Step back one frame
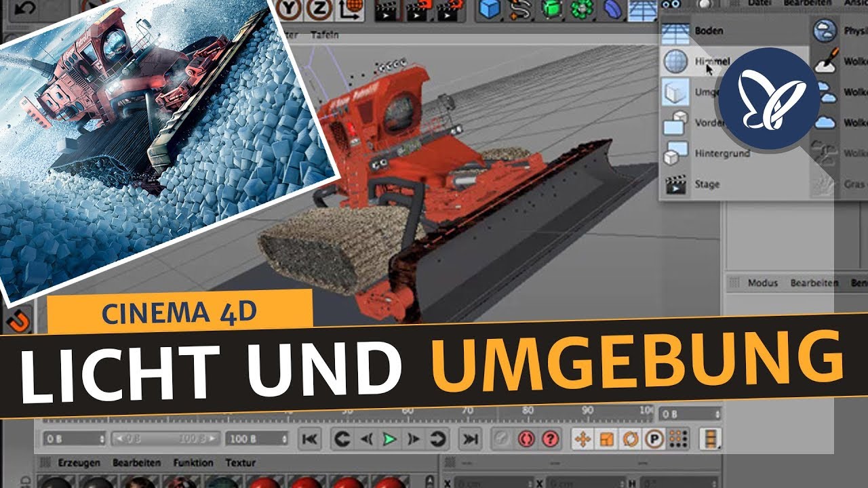 coord(367,439)
